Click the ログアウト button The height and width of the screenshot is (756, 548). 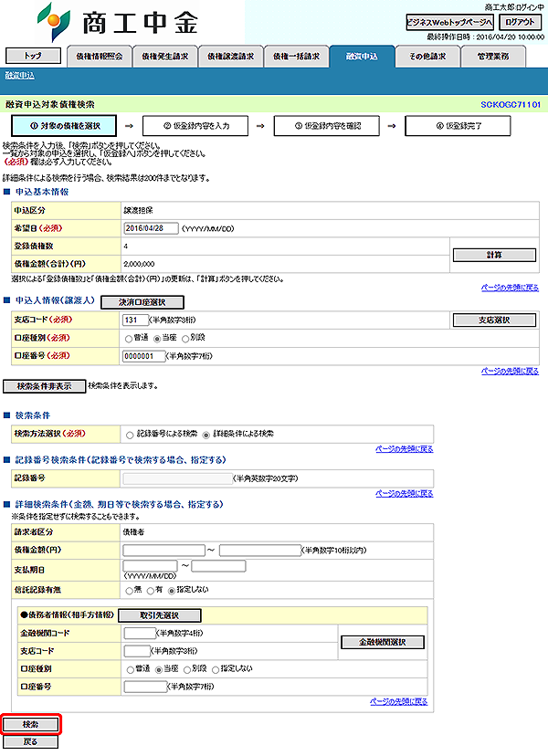pyautogui.click(x=520, y=22)
